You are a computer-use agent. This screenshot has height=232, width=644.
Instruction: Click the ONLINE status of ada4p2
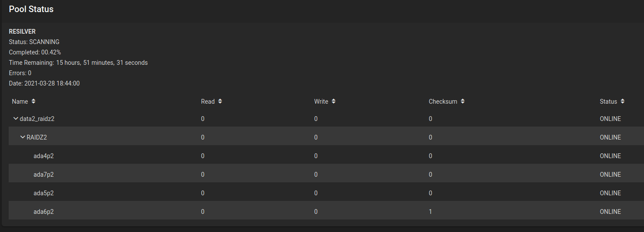pos(610,156)
